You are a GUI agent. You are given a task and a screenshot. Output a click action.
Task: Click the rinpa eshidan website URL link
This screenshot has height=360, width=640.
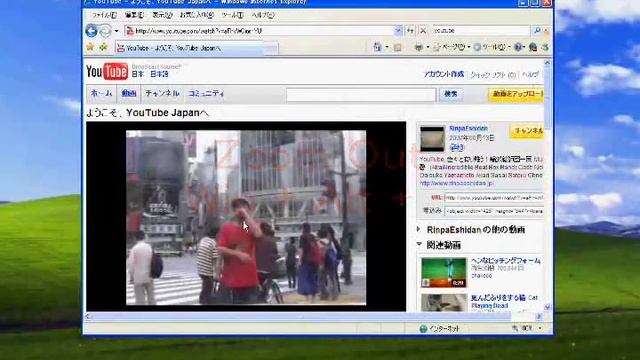coord(457,184)
